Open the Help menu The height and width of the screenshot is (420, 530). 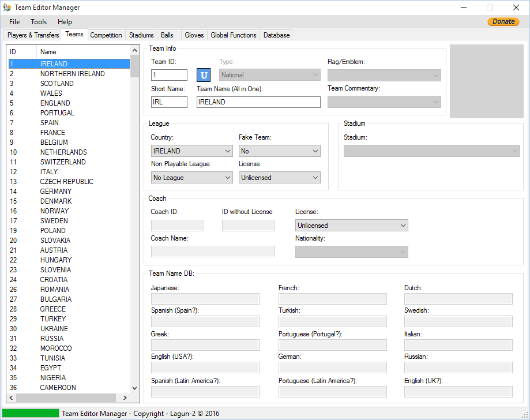[x=65, y=22]
